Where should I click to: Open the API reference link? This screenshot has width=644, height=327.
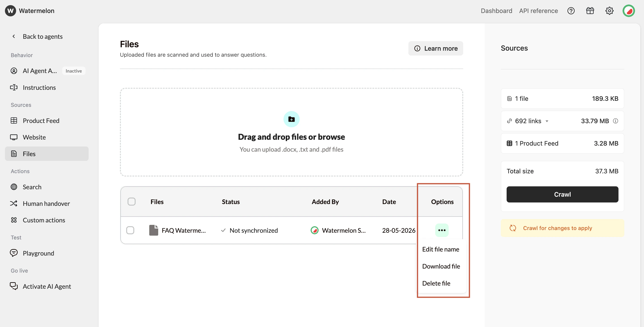click(x=538, y=11)
